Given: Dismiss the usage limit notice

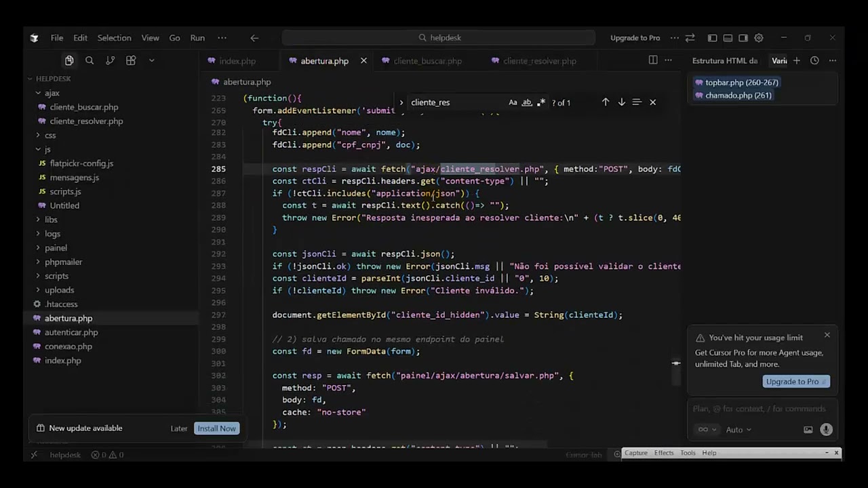Looking at the screenshot, I should [827, 335].
